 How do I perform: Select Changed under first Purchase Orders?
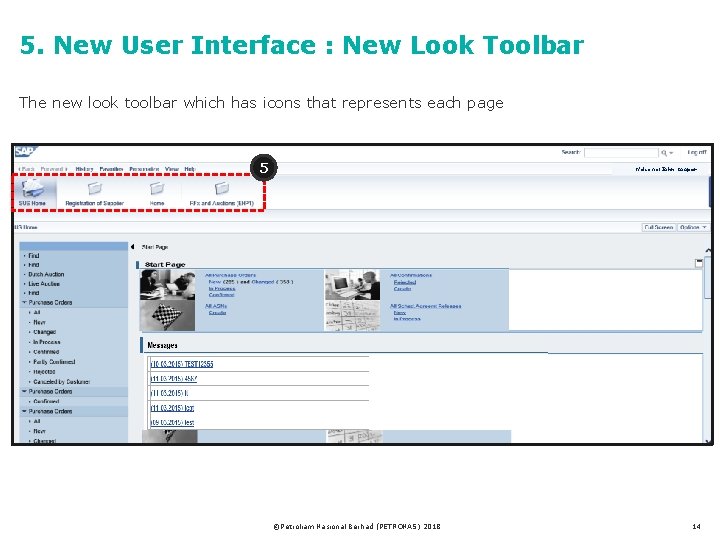click(45, 332)
